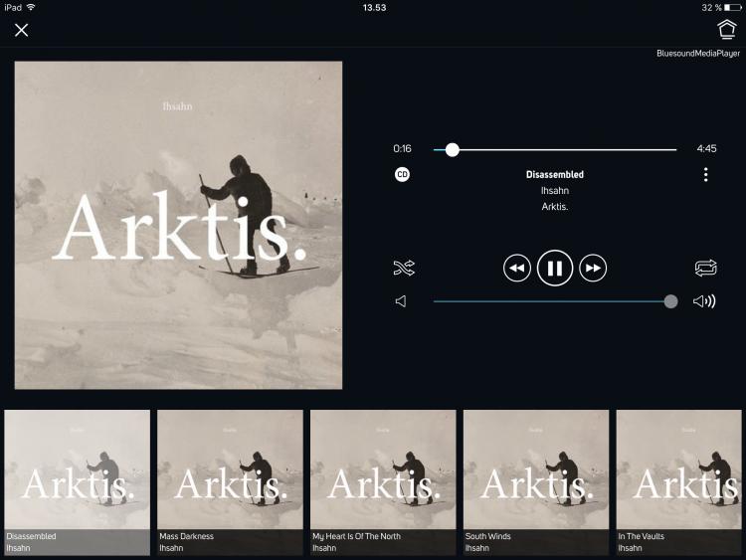Skip to previous track
This screenshot has height=560, width=746.
pyautogui.click(x=516, y=269)
